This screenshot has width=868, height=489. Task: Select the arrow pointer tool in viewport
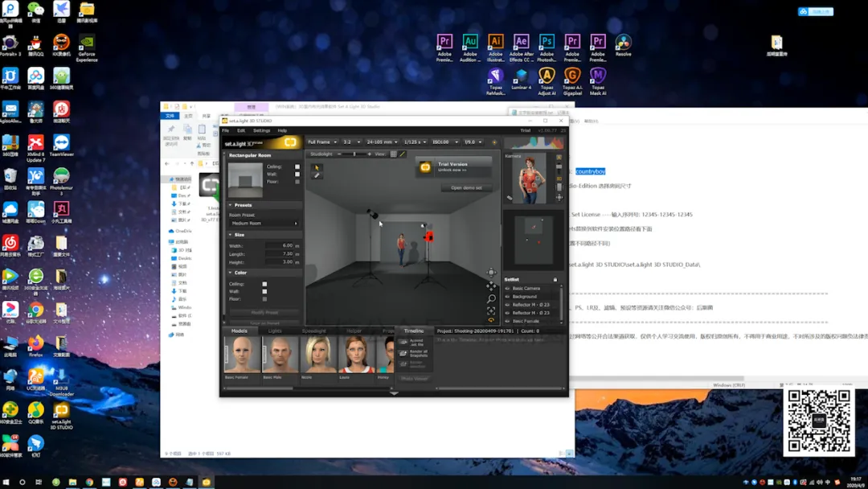[x=317, y=168]
